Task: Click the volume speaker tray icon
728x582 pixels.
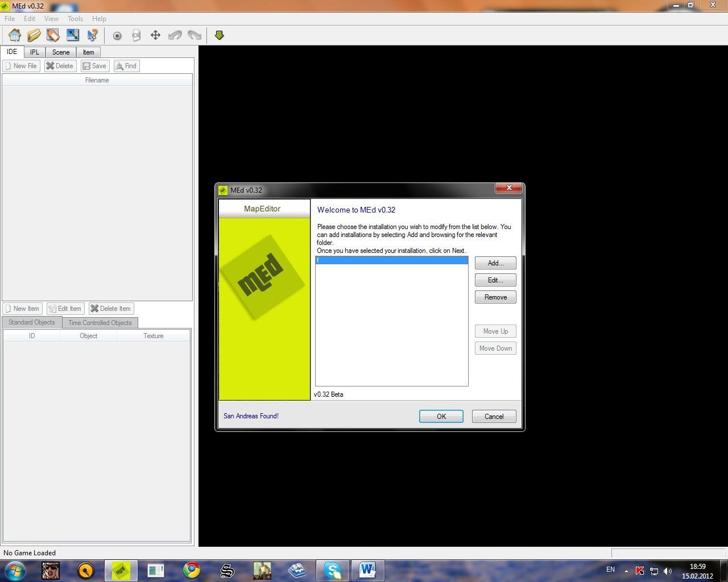Action: (x=668, y=571)
